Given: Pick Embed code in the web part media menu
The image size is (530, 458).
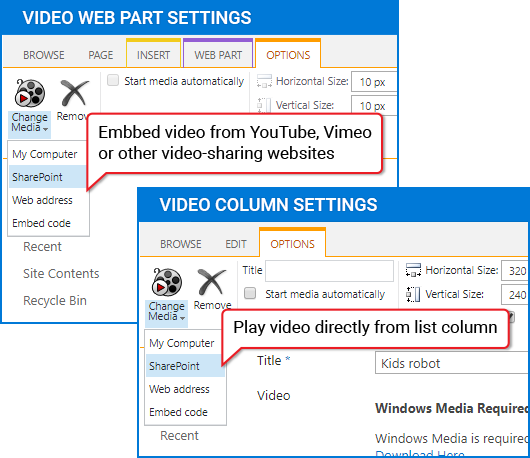Looking at the screenshot, I should (48, 223).
